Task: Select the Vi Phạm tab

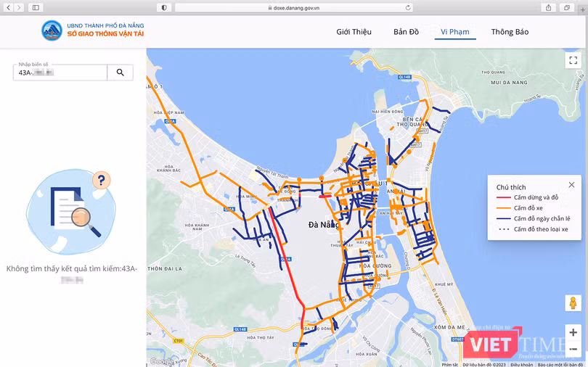Action: click(455, 32)
